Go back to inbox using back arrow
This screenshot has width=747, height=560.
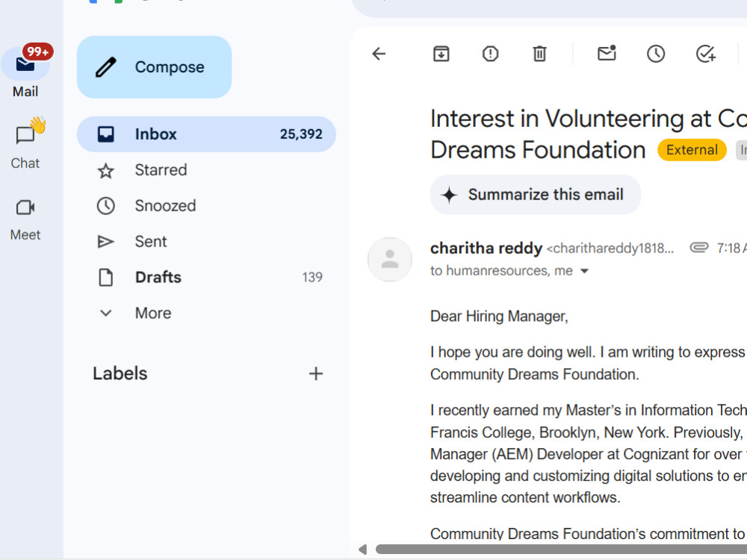379,54
